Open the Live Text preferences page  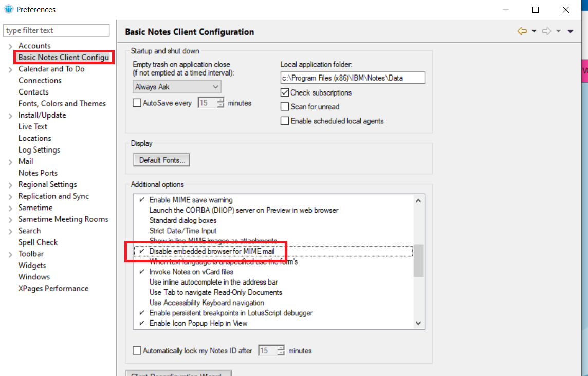[32, 127]
